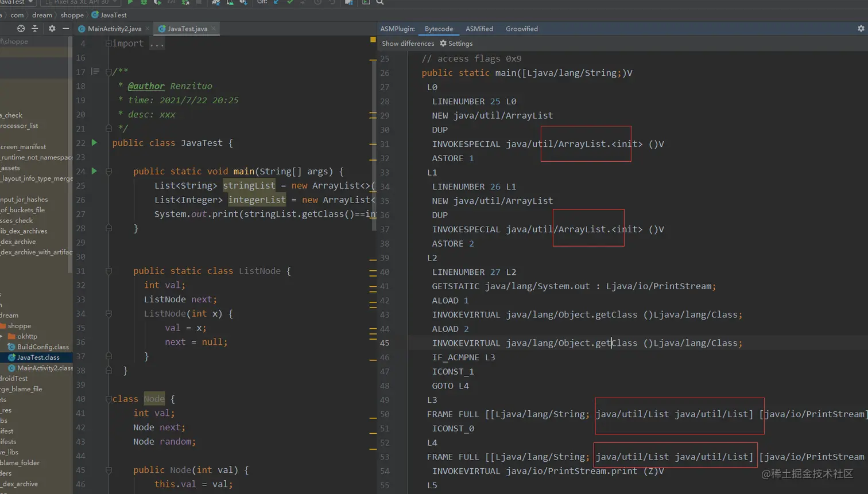The image size is (868, 494).
Task: Collapse the Javadoc comment at line 17
Action: coord(108,72)
